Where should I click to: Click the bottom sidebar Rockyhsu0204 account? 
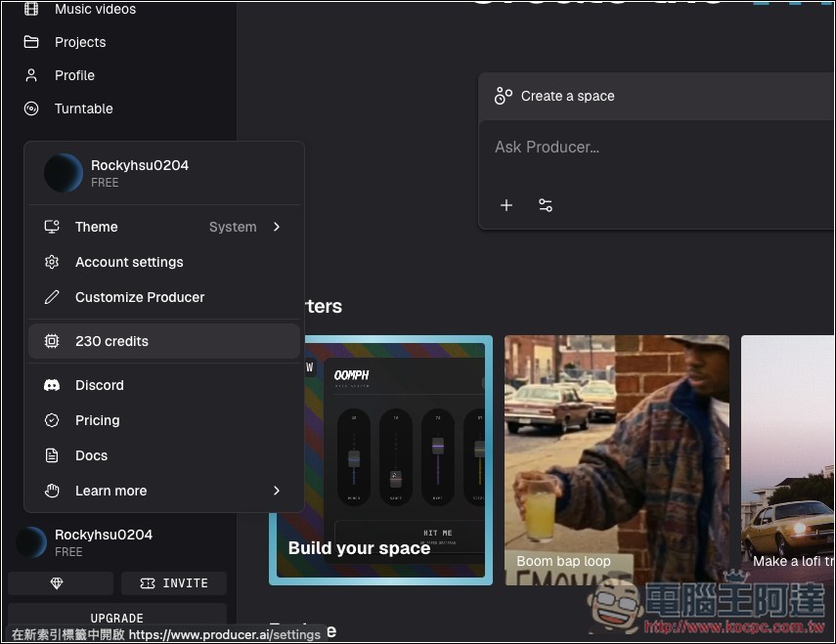(x=117, y=542)
